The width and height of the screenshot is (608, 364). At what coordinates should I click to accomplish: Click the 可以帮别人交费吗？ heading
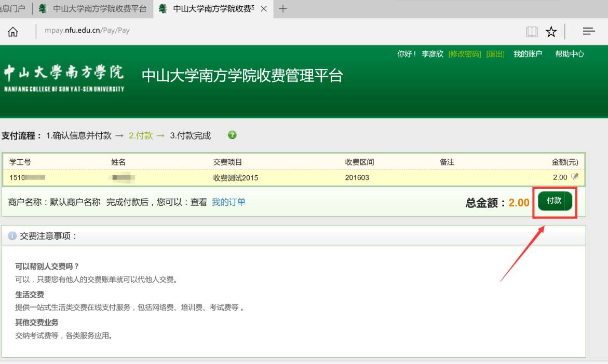point(47,267)
